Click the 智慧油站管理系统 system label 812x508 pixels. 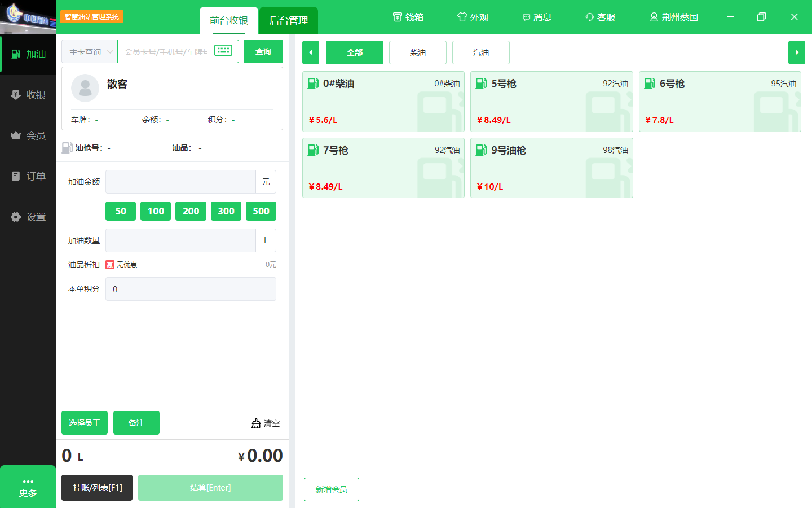coord(92,17)
